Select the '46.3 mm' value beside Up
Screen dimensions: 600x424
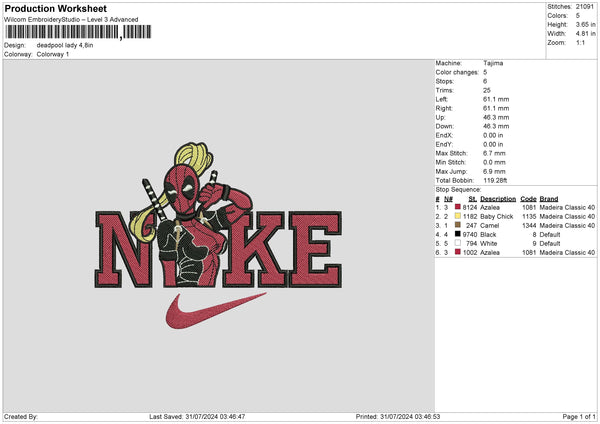click(x=496, y=117)
